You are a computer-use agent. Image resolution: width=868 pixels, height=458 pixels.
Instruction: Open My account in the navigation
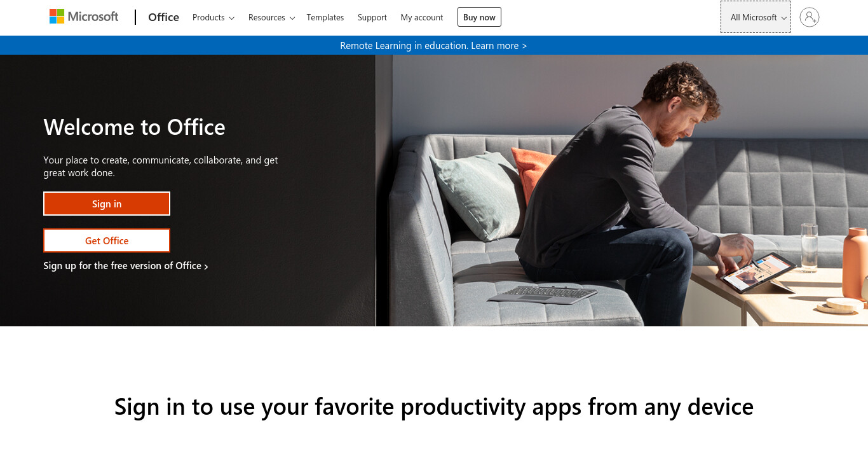422,17
